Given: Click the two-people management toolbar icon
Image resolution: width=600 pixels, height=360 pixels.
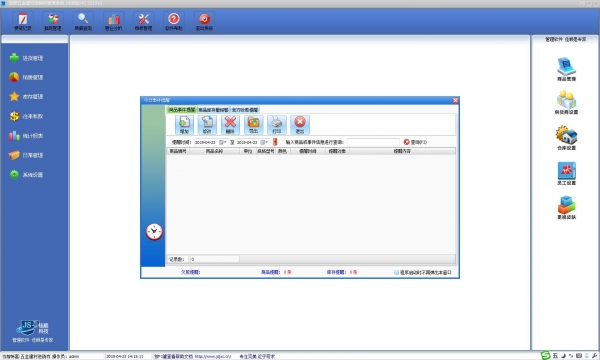Looking at the screenshot, I should (x=53, y=21).
